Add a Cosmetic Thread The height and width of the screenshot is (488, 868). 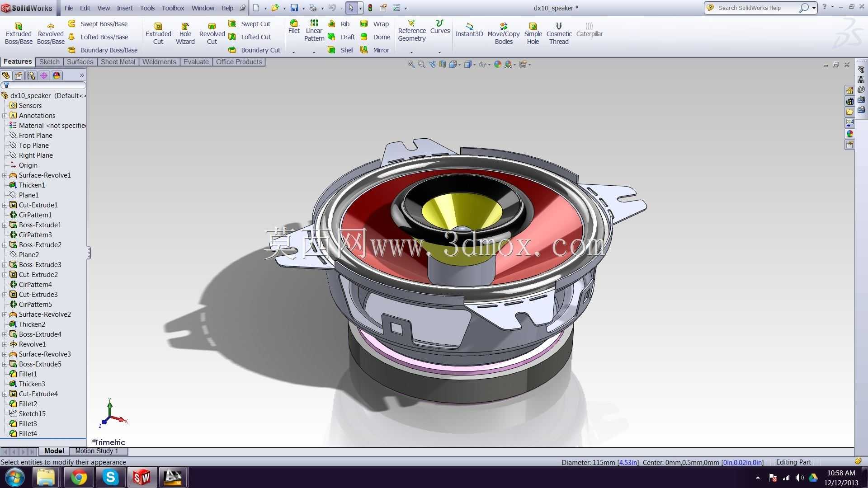point(559,34)
